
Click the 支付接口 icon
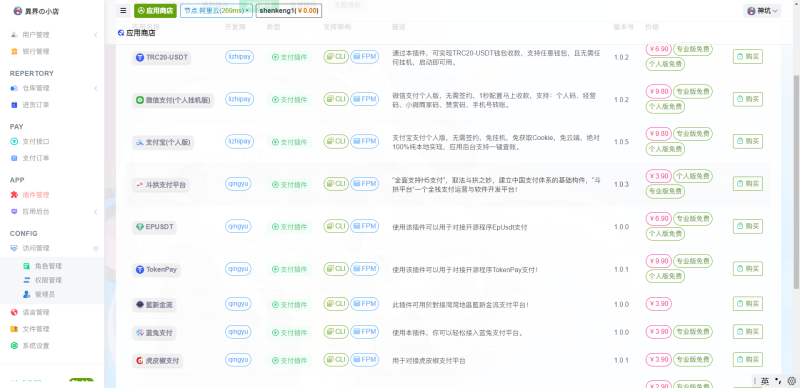pyautogui.click(x=14, y=141)
